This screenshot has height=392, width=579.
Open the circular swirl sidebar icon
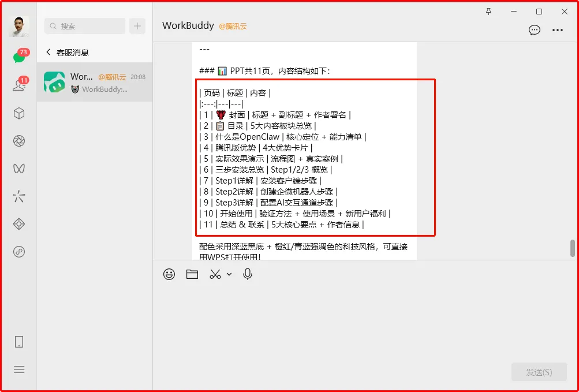click(x=19, y=252)
